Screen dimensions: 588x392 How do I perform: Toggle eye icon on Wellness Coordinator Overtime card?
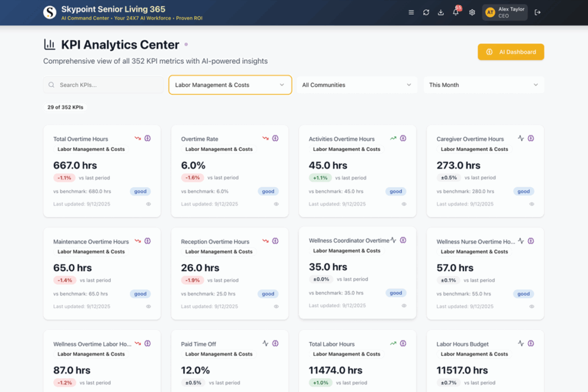coord(404,306)
